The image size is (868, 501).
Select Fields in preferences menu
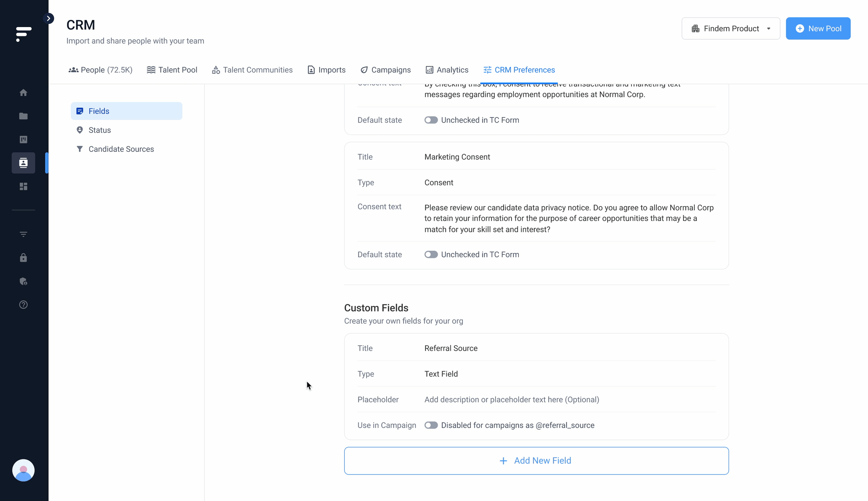tap(126, 111)
